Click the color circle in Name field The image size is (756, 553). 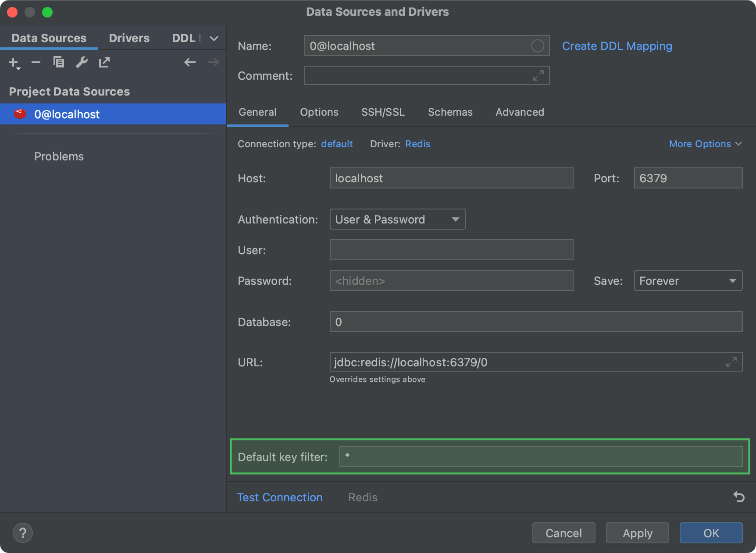tap(538, 46)
